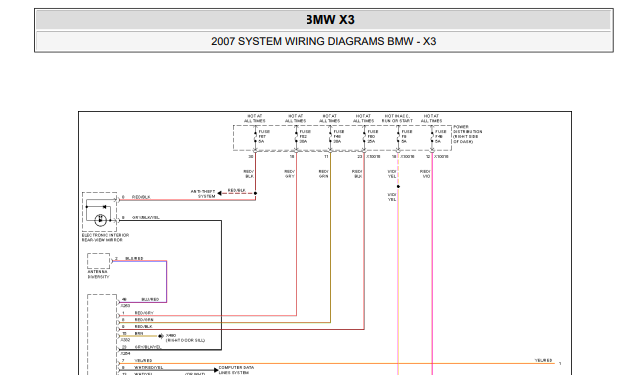This screenshot has height=375, width=634.
Task: Click the electronic interior rear view mirror component
Action: (x=99, y=212)
